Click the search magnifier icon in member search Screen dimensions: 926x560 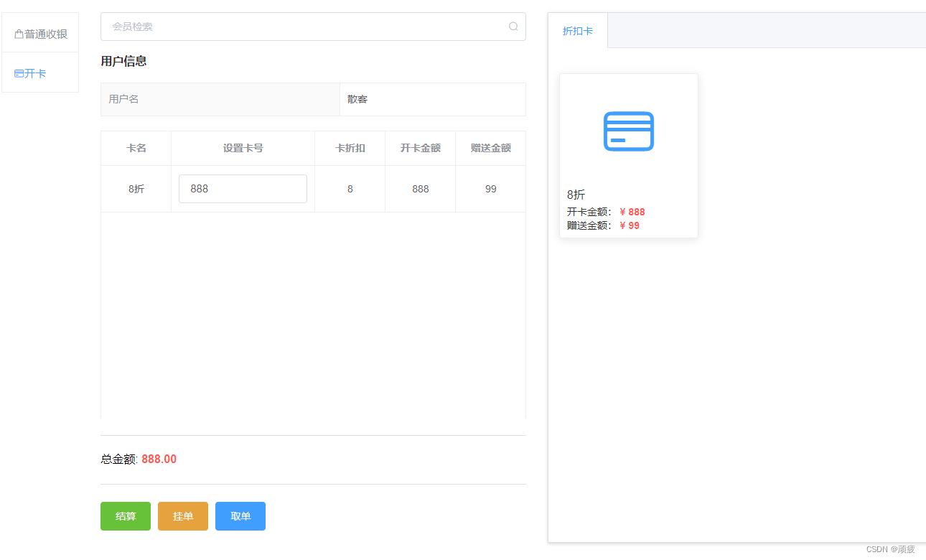[513, 27]
